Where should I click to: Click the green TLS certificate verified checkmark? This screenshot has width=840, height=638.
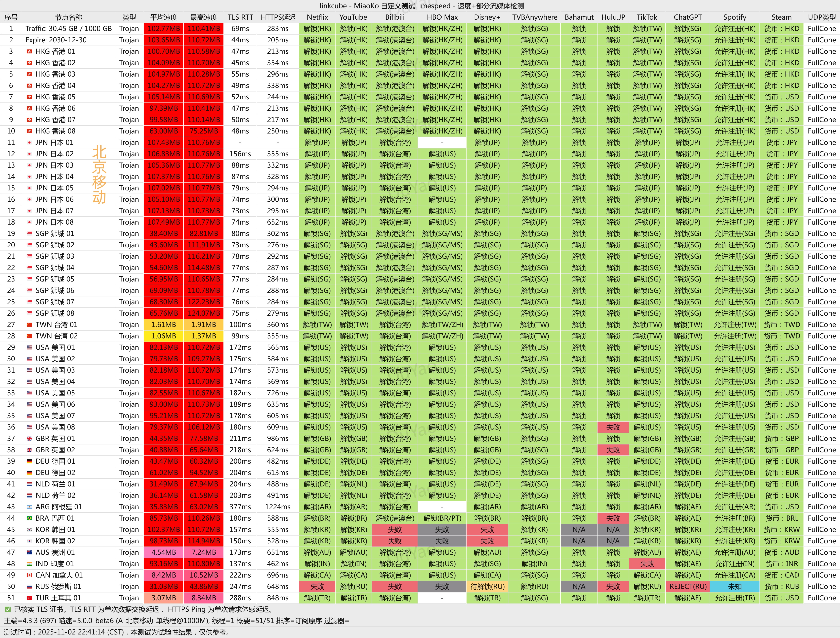pos(8,610)
